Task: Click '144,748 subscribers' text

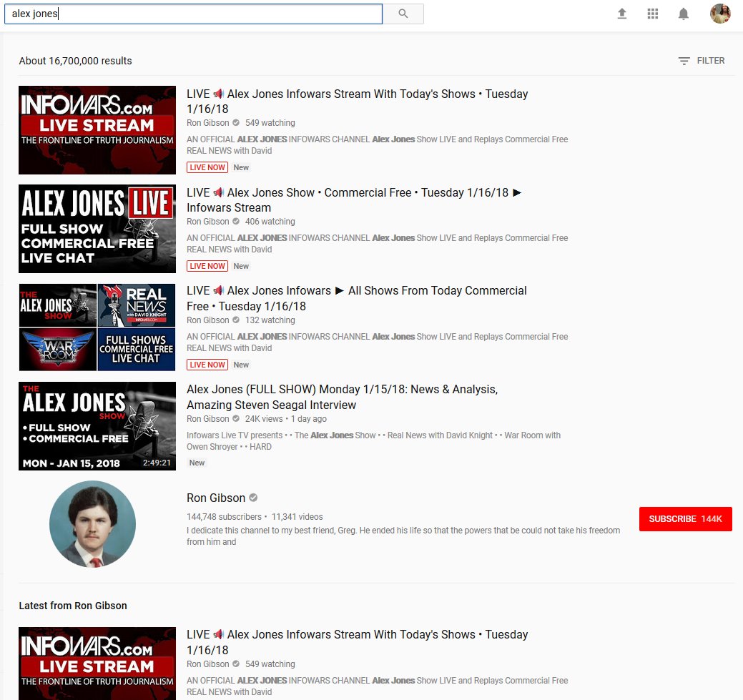Action: coord(224,516)
